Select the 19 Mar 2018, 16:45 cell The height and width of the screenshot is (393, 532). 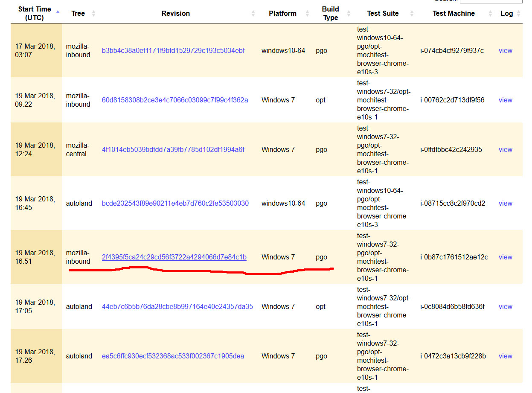pyautogui.click(x=36, y=203)
